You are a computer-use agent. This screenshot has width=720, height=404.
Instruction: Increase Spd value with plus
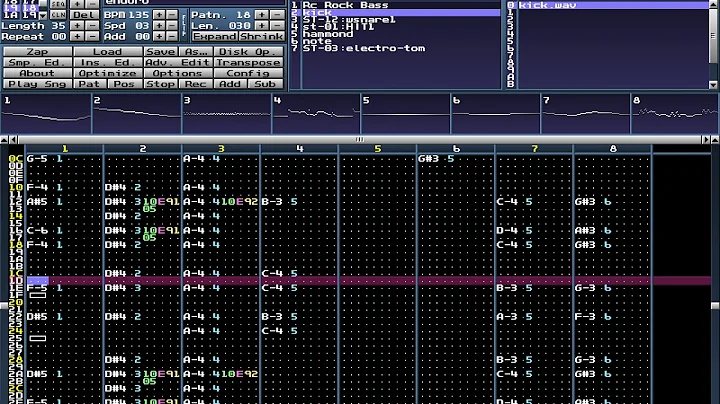159,26
